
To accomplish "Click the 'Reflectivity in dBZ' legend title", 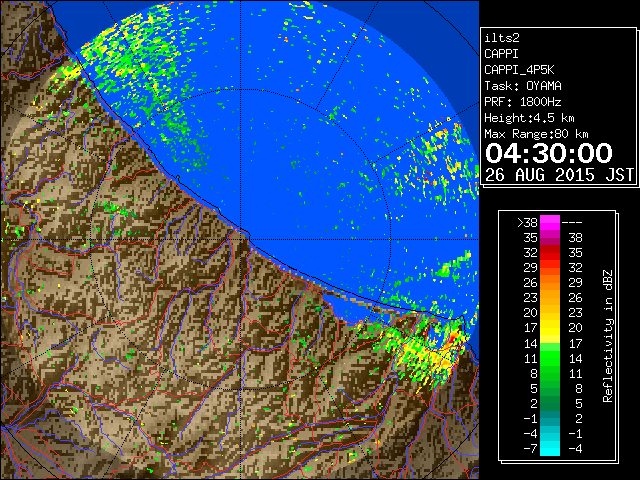I will tap(607, 336).
